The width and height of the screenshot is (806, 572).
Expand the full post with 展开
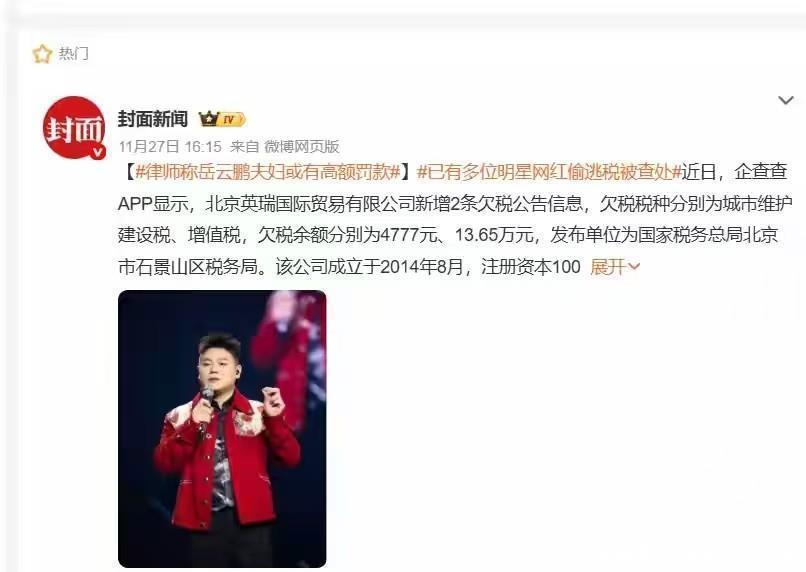click(608, 267)
